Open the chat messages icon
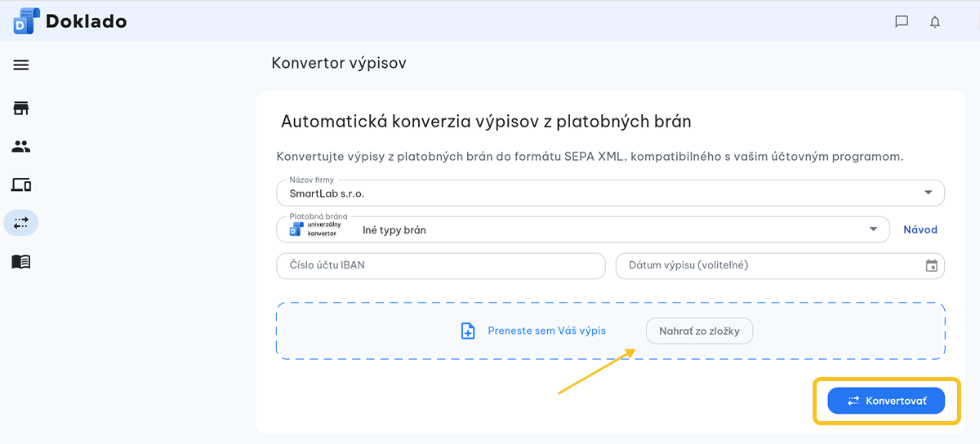Screen dimensions: 980x444 (x=902, y=22)
